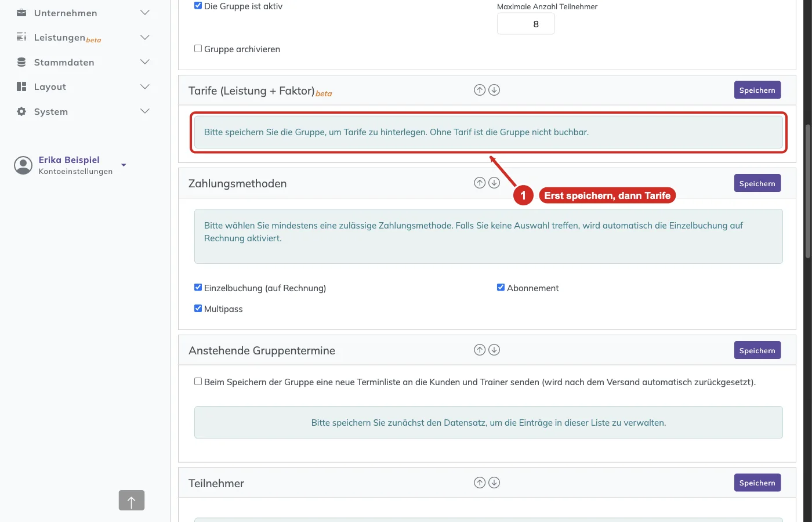Move Teilnehmer section down
The width and height of the screenshot is (812, 522).
click(x=494, y=483)
